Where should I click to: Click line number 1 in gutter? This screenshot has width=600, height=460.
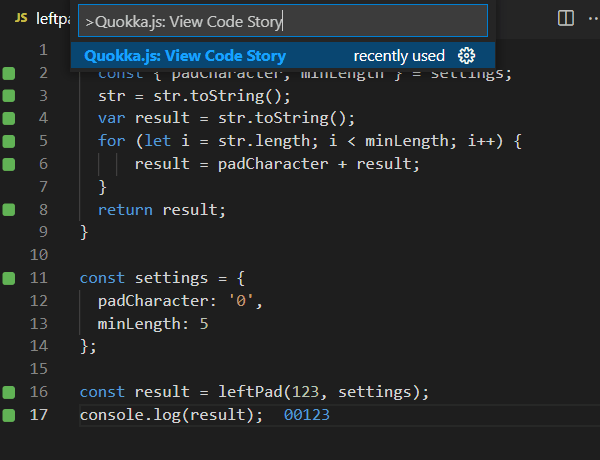point(43,50)
